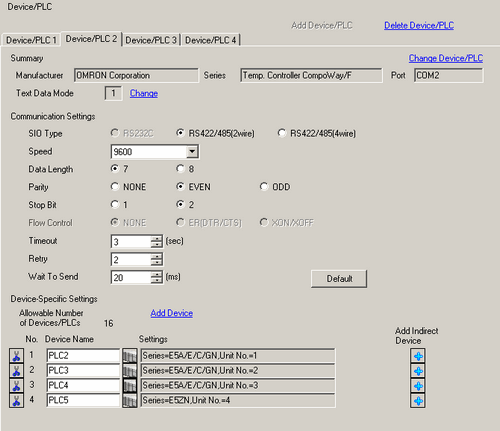This screenshot has width=500, height=431.
Task: Choose ODD parity option
Action: (275, 187)
